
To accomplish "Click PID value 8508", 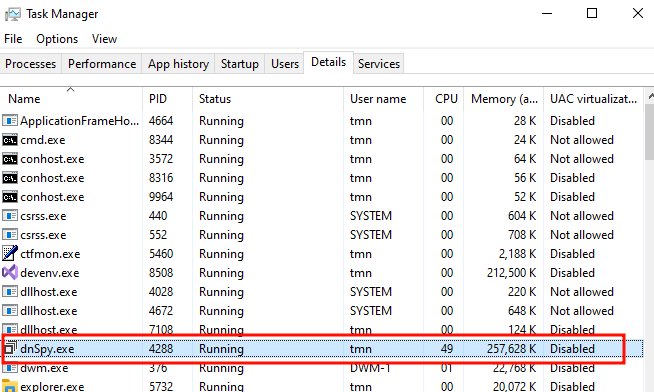I will 161,273.
